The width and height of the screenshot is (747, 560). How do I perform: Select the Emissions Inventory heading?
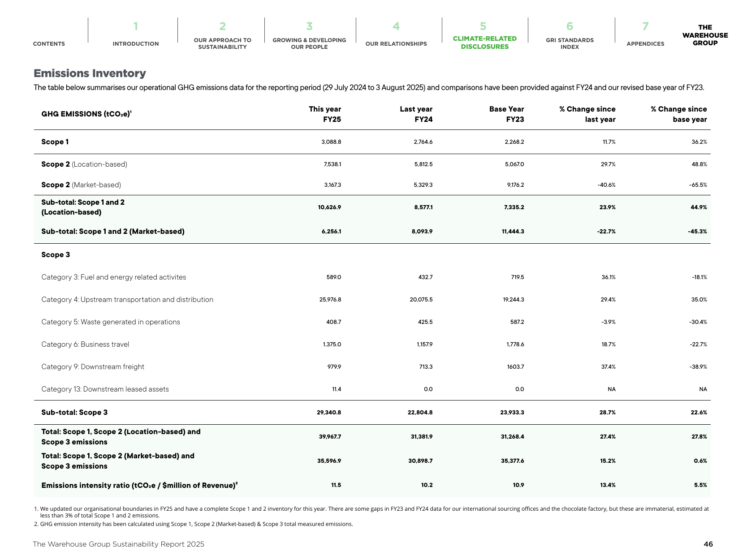tap(90, 73)
